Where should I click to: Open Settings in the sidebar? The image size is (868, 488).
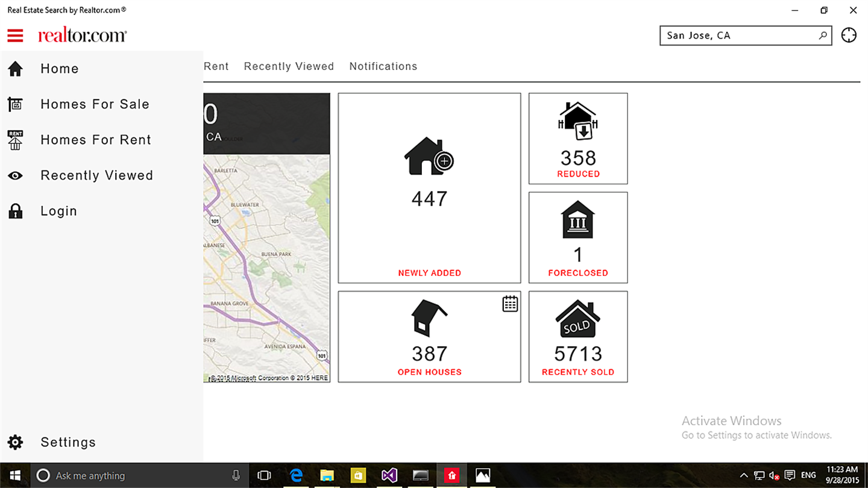pyautogui.click(x=101, y=442)
